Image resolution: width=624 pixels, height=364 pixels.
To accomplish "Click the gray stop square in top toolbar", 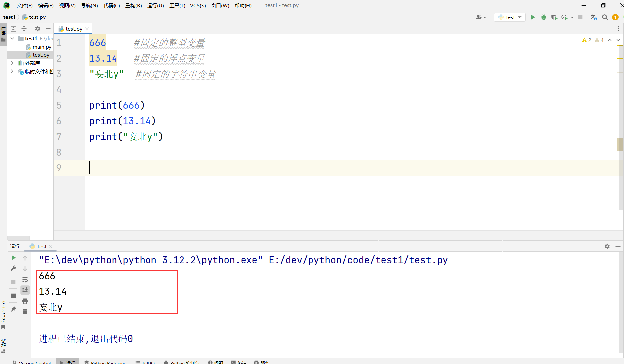I will pos(580,17).
